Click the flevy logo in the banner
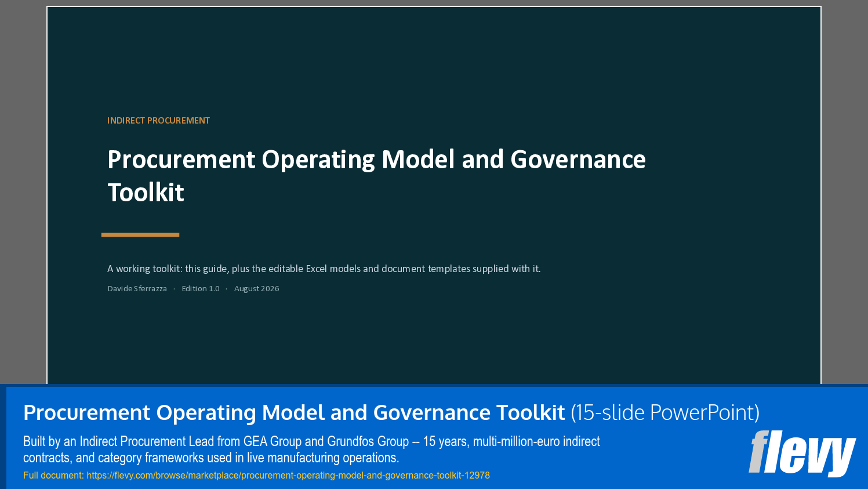The image size is (868, 489). click(802, 453)
